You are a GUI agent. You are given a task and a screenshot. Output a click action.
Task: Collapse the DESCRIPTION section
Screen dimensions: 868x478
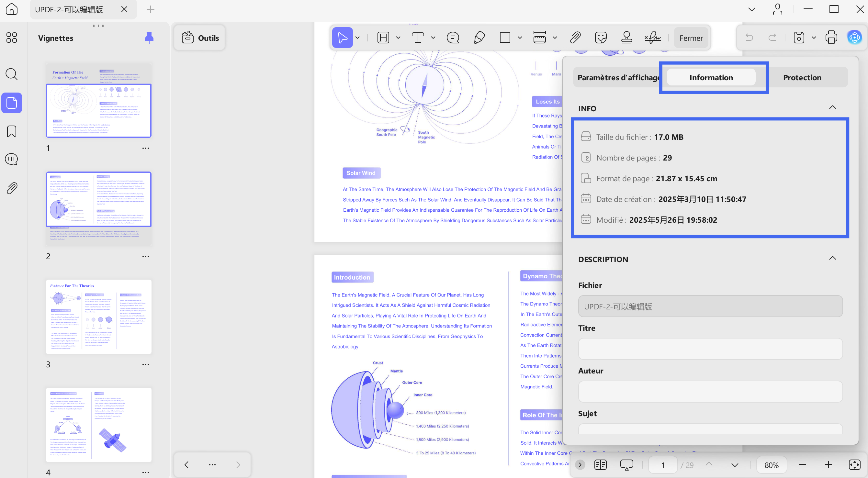click(x=832, y=259)
